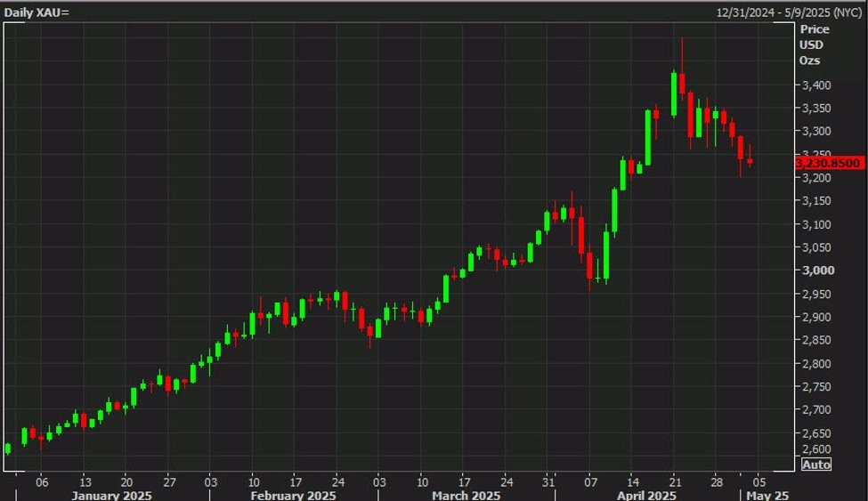Click the Auto scale button
The height and width of the screenshot is (501, 868).
(816, 465)
